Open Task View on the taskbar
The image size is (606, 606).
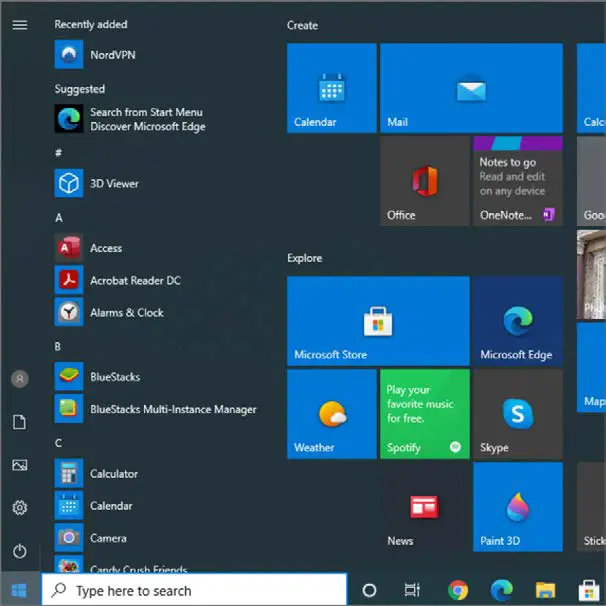coord(412,590)
